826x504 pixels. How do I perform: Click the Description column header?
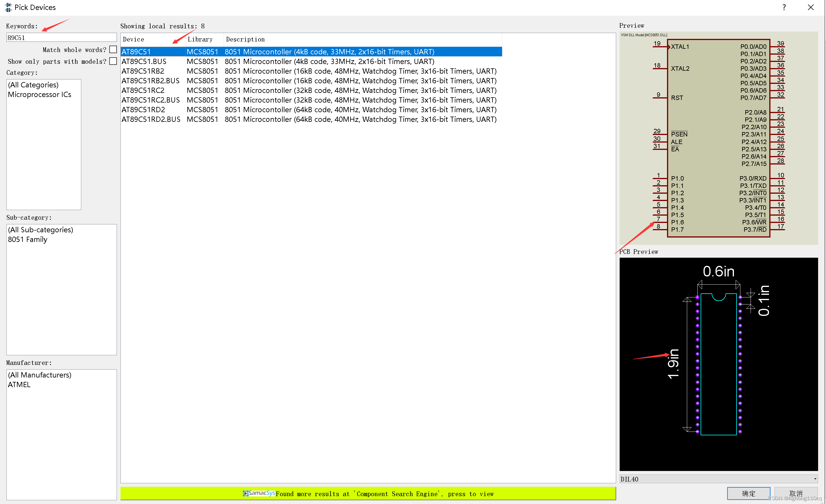coord(245,39)
